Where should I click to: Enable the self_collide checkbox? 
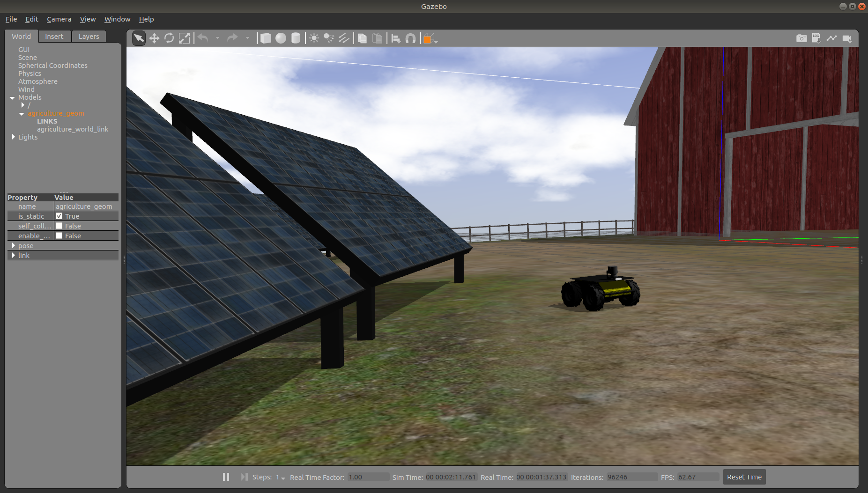[x=59, y=226]
